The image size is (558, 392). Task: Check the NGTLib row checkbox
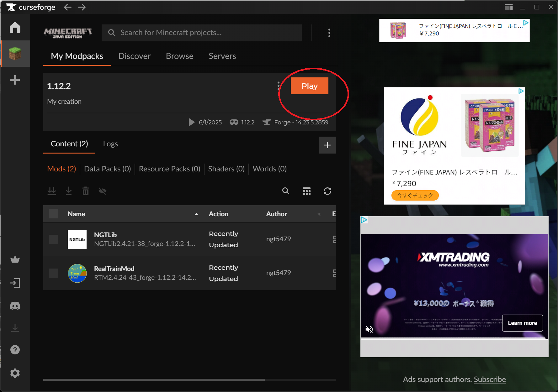point(54,239)
